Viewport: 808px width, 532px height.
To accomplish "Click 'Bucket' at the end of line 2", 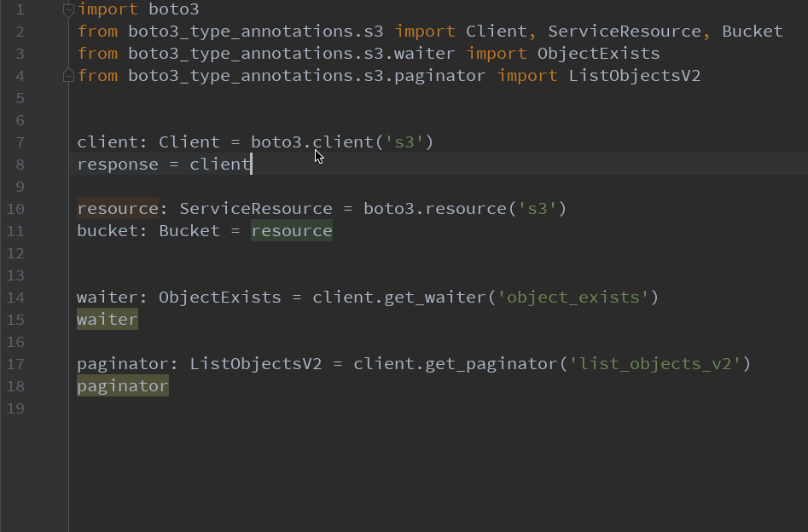I will point(753,32).
